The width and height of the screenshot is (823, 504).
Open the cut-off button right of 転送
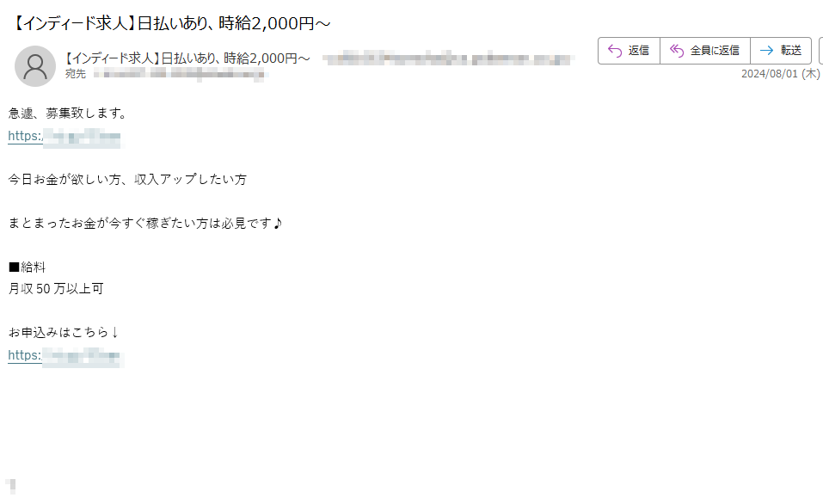coord(821,51)
